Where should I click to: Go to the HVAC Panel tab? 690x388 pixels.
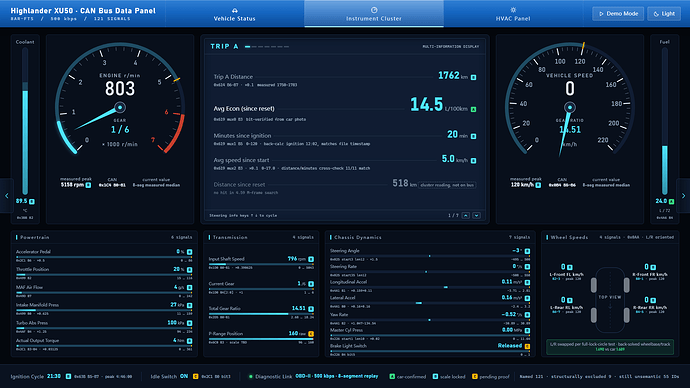point(513,14)
